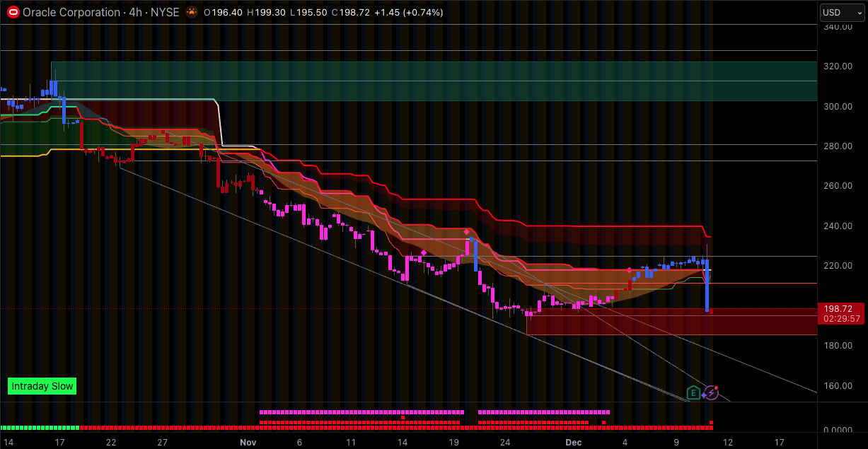Open symbol search via the Oracle Corporation title
The image size is (868, 449).
[x=73, y=12]
